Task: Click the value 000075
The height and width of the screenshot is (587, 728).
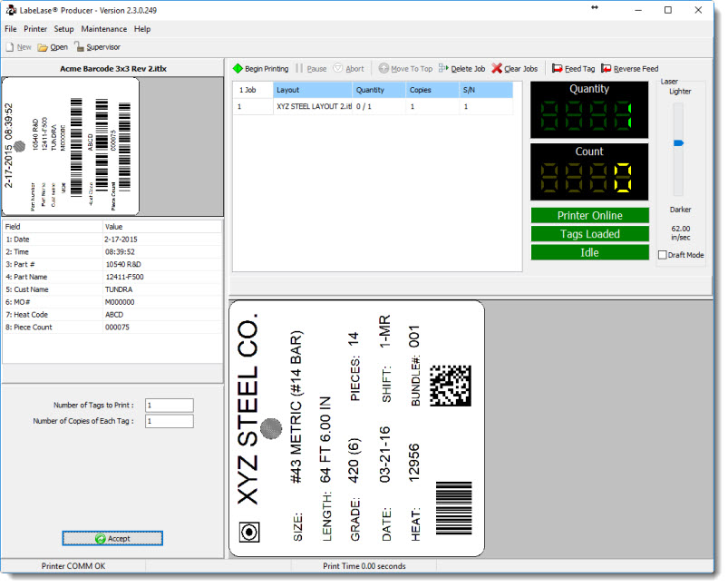Action: (x=117, y=328)
